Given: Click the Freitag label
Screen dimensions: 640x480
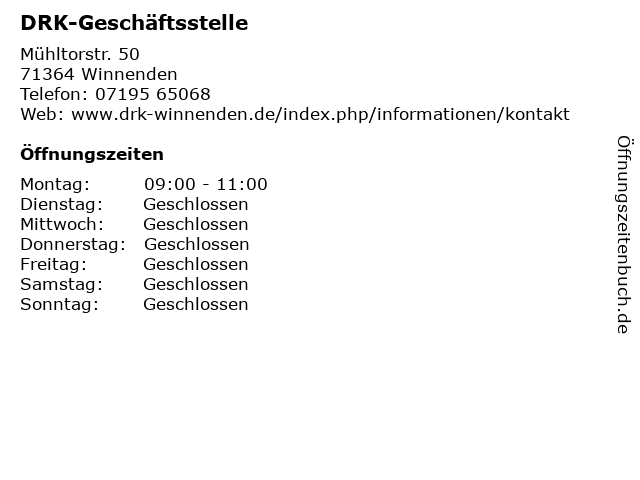Looking at the screenshot, I should click(x=53, y=264).
